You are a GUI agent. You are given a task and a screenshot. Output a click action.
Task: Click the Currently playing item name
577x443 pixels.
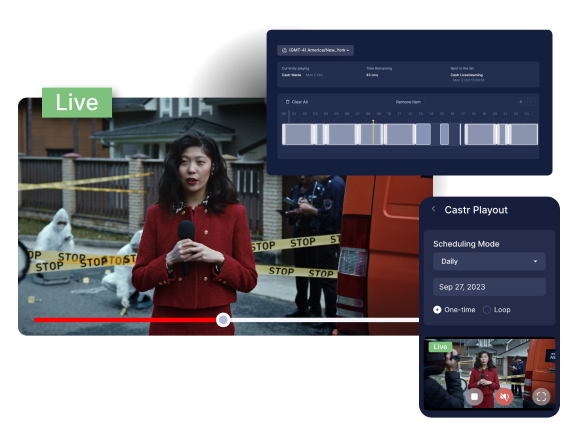click(291, 75)
